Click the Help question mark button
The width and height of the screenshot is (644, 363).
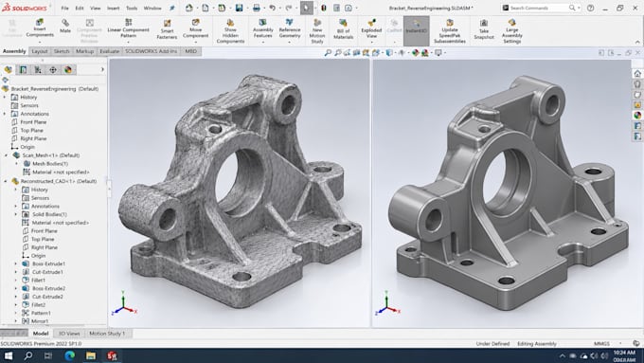tap(590, 8)
